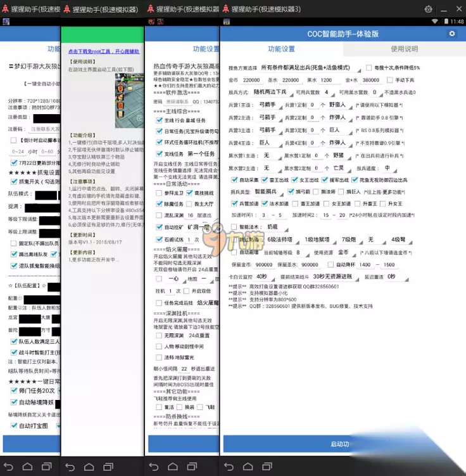Click 密码 field in 热血传奇 window
The width and height of the screenshot is (466, 476).
coord(177,101)
